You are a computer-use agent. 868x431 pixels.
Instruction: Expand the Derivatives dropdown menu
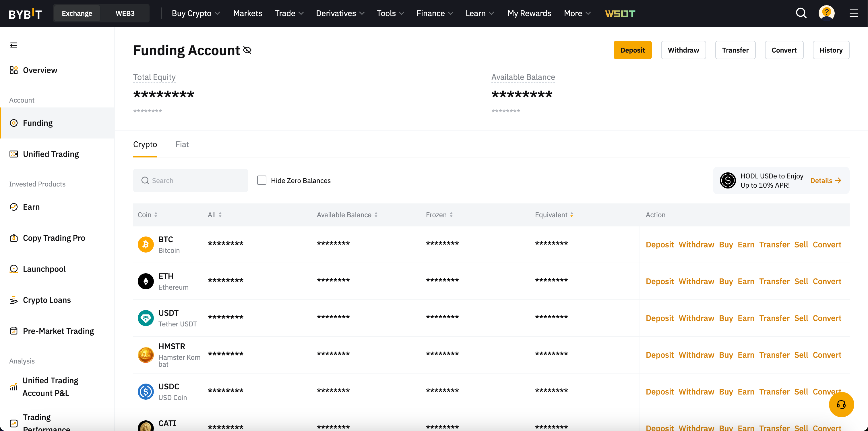pyautogui.click(x=340, y=13)
